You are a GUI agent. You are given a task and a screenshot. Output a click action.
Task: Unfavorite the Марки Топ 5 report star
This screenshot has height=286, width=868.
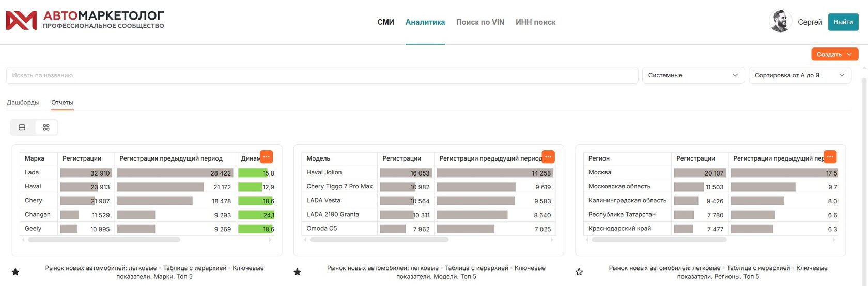(16, 272)
